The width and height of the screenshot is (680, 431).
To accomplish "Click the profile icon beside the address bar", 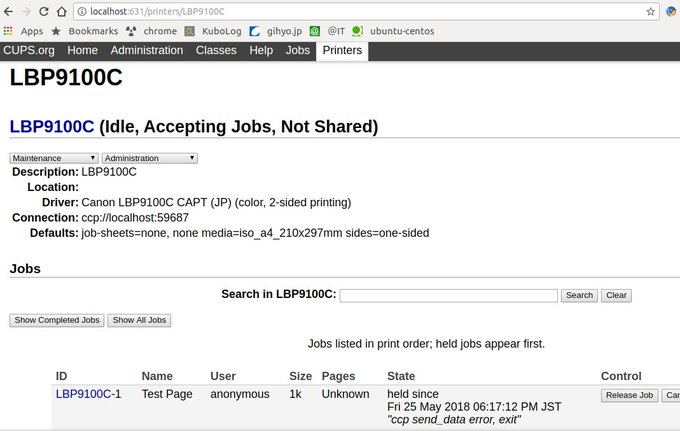I will (671, 12).
